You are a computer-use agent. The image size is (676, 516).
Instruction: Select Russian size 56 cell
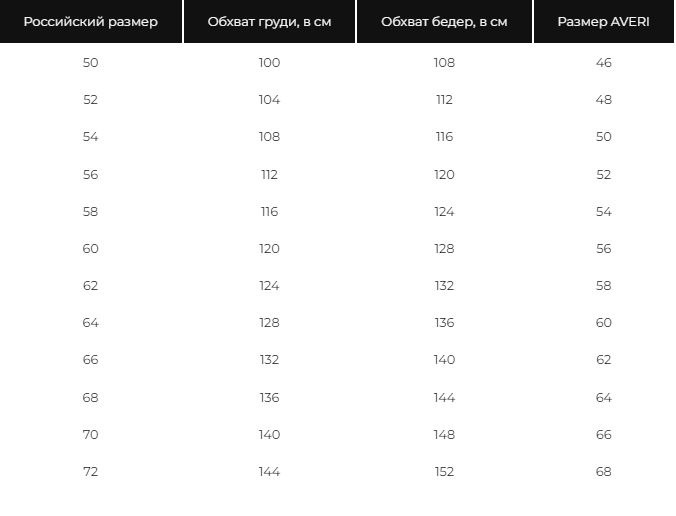pos(91,175)
